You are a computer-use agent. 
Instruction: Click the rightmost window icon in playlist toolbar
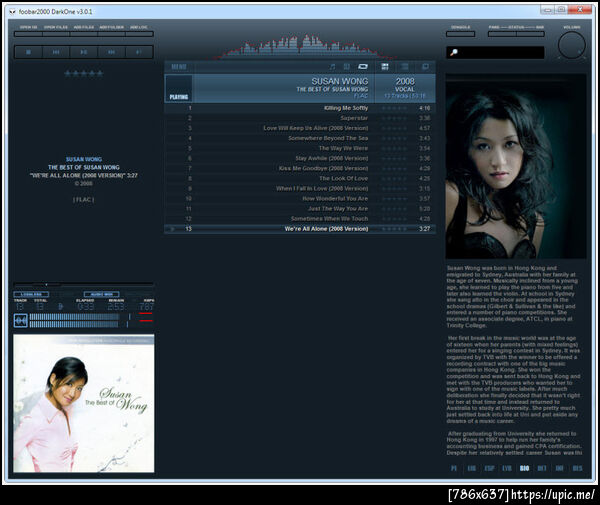pyautogui.click(x=425, y=67)
